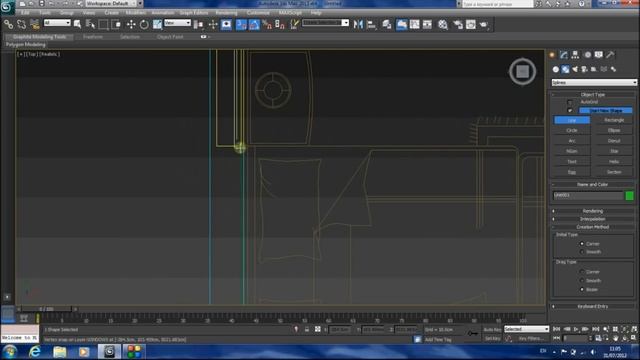Open key filter Selected dropdown
The width and height of the screenshot is (640, 360).
[527, 329]
